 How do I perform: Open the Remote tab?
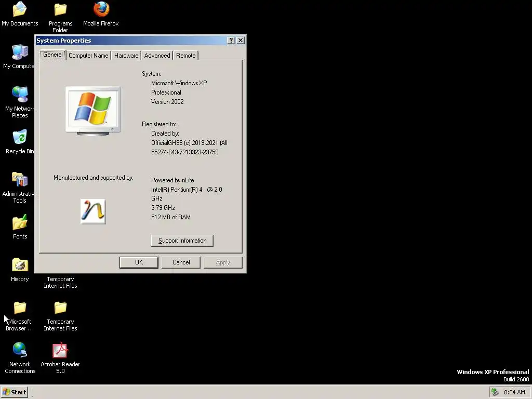point(185,56)
